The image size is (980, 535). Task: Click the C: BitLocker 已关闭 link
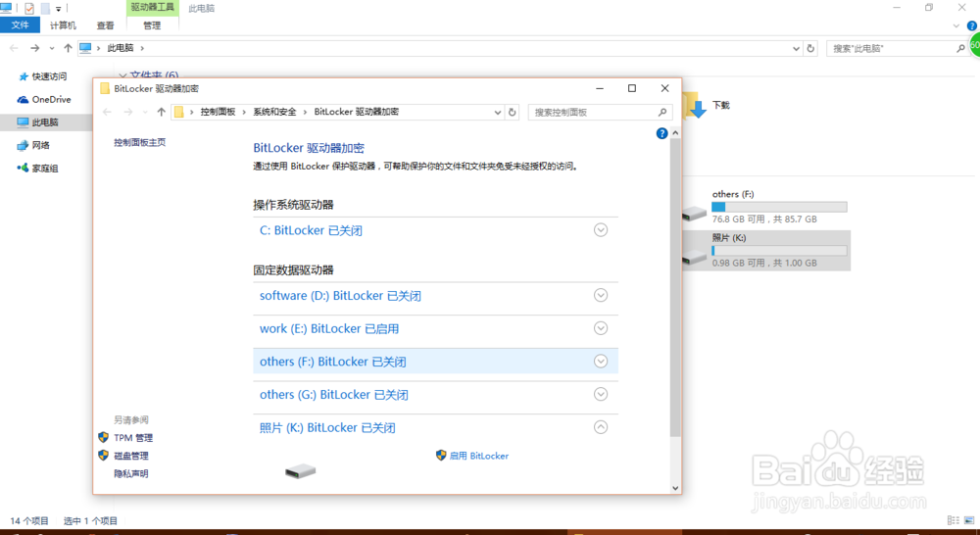[x=311, y=230]
